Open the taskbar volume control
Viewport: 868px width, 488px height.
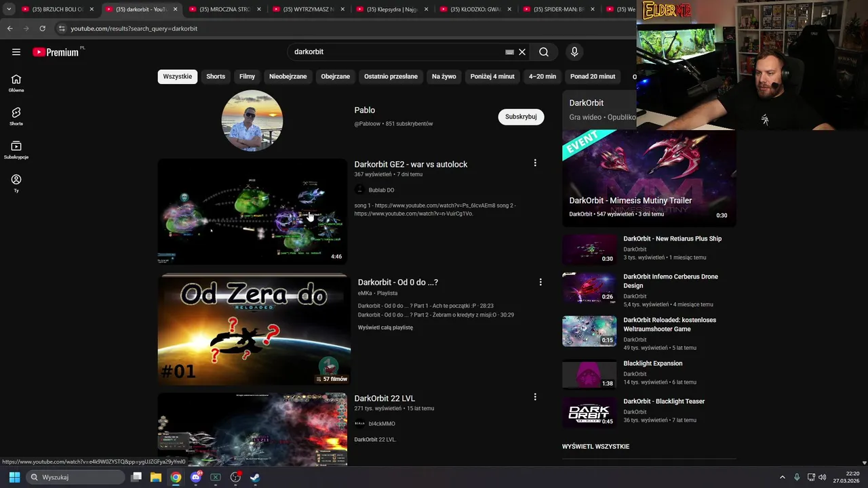pos(822,477)
